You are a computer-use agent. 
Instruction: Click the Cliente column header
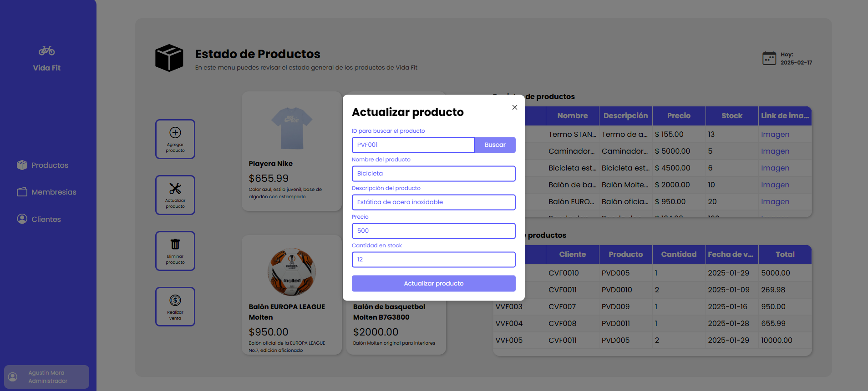point(573,255)
